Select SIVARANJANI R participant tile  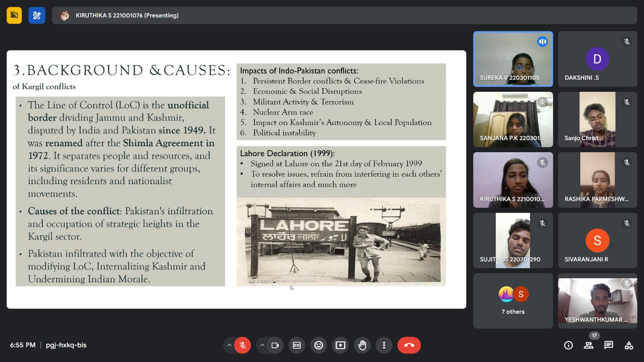(x=597, y=240)
